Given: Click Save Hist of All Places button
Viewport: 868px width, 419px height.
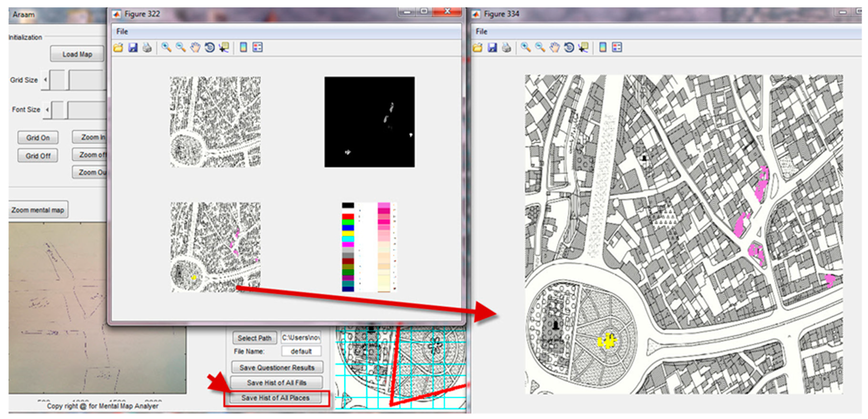Looking at the screenshot, I should 275,398.
